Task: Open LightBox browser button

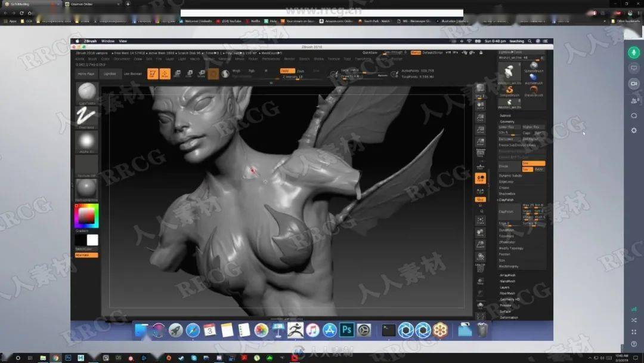Action: 110,74
